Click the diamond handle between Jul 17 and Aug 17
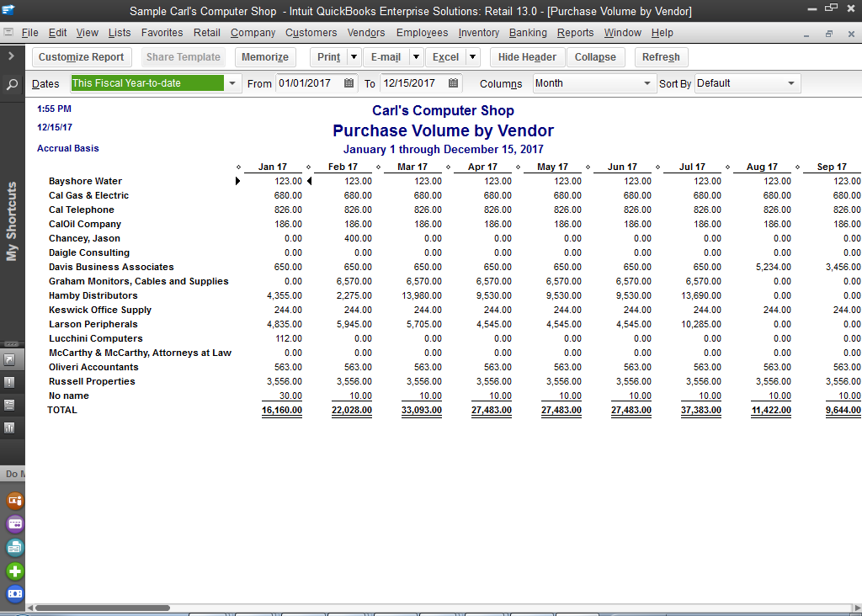This screenshot has width=862, height=616. [727, 167]
